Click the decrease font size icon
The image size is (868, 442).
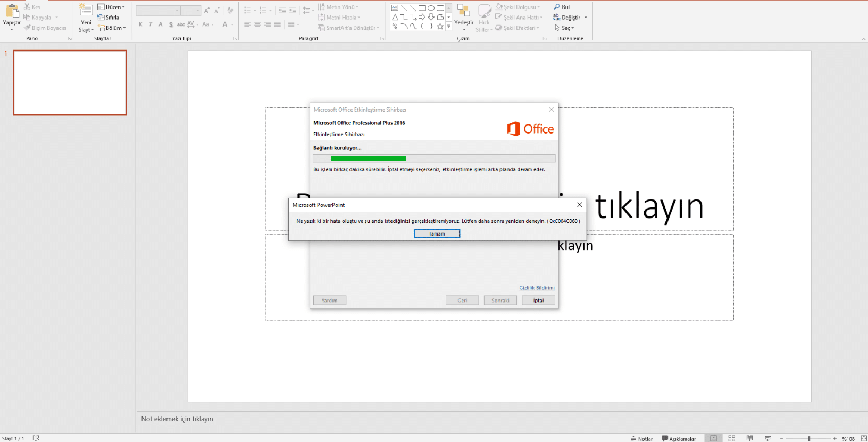coord(216,11)
